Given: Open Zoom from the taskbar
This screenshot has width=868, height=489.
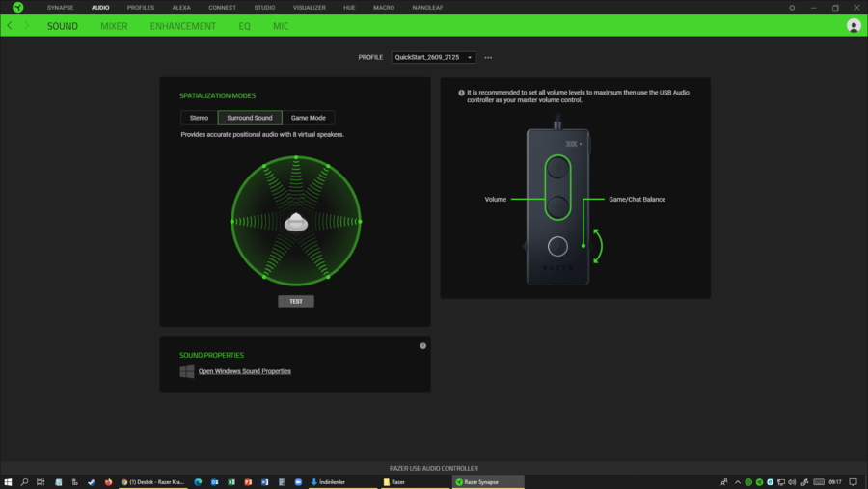Looking at the screenshot, I should point(298,482).
